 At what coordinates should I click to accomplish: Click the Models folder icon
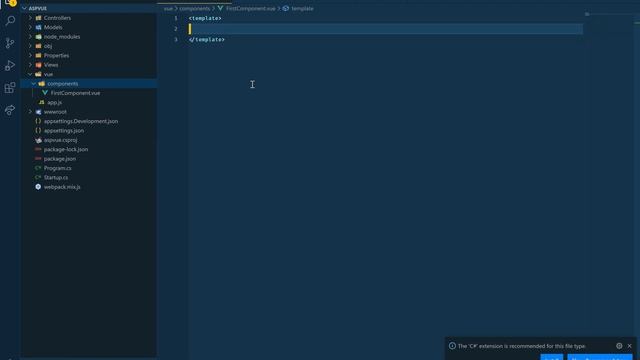click(x=38, y=27)
